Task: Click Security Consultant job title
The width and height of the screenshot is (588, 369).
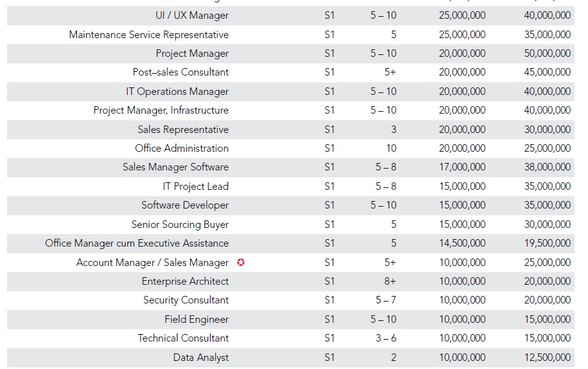Action: (186, 300)
